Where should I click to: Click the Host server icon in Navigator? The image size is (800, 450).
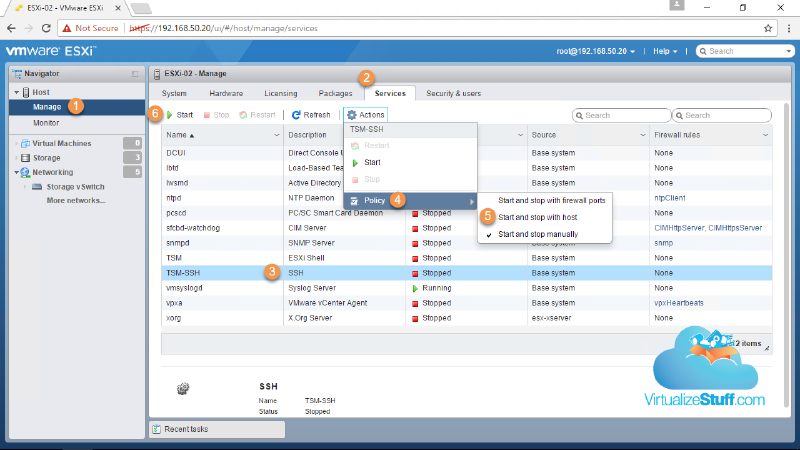tap(26, 92)
